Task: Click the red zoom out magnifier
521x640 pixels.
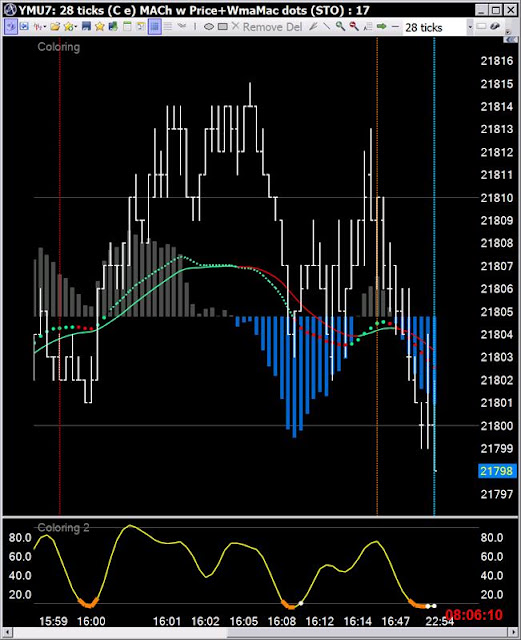Action: [x=354, y=27]
